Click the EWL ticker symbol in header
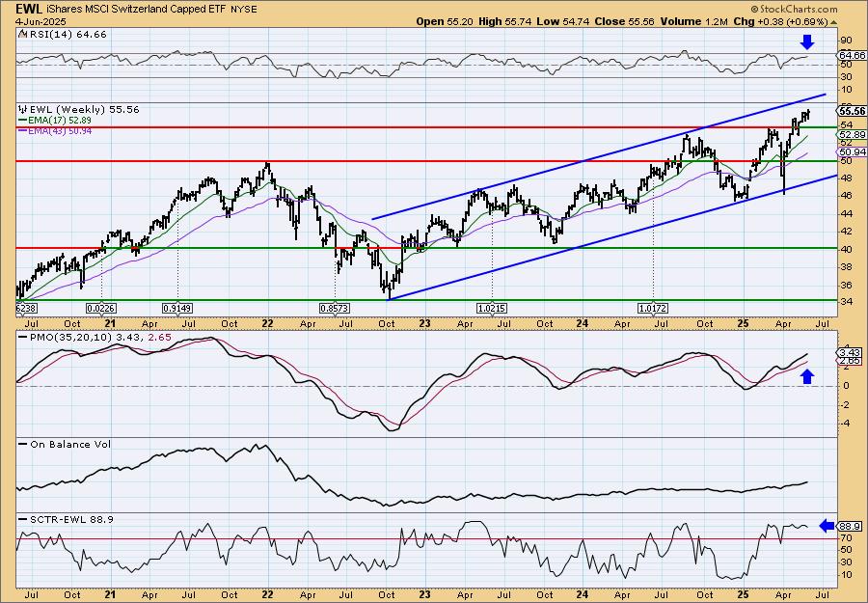Screen dimensions: 868x603 (x=28, y=9)
